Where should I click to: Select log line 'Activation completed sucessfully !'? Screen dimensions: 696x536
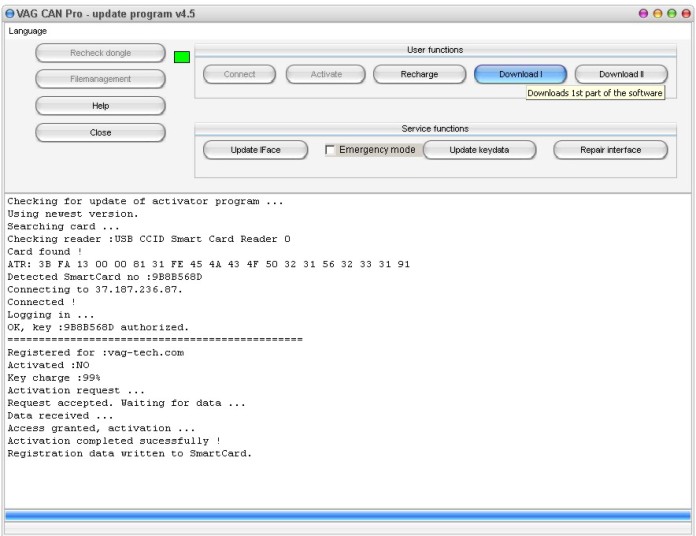point(114,441)
